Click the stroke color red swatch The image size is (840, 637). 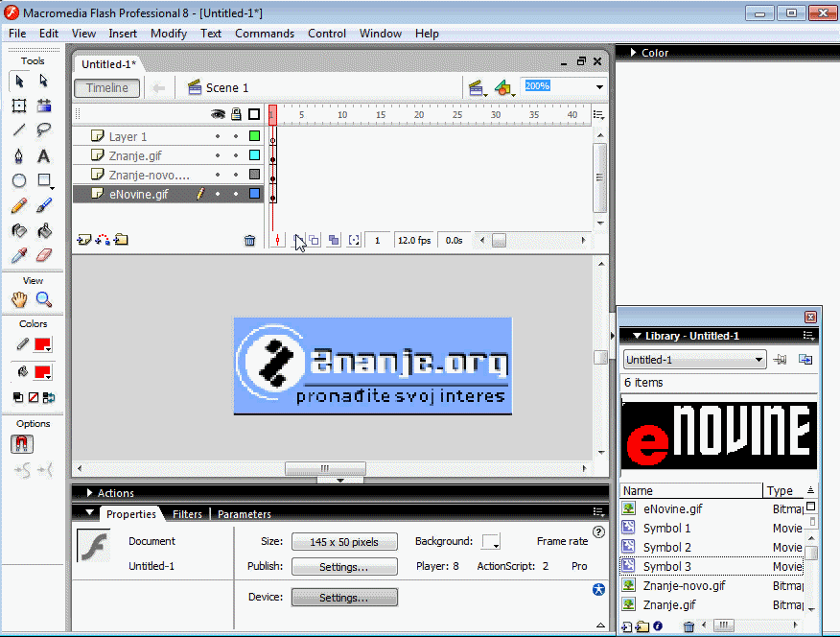pos(42,344)
